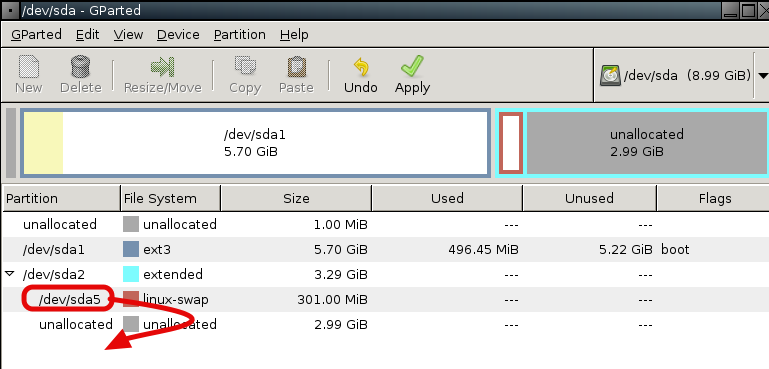
Task: Select the /dev/sda1 block in disk map
Action: [255, 143]
